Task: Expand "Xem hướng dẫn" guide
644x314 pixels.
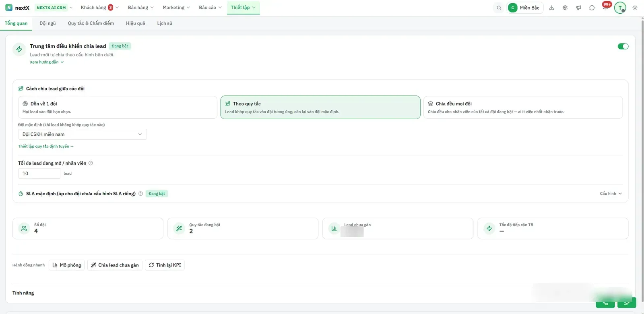Action: click(x=47, y=62)
